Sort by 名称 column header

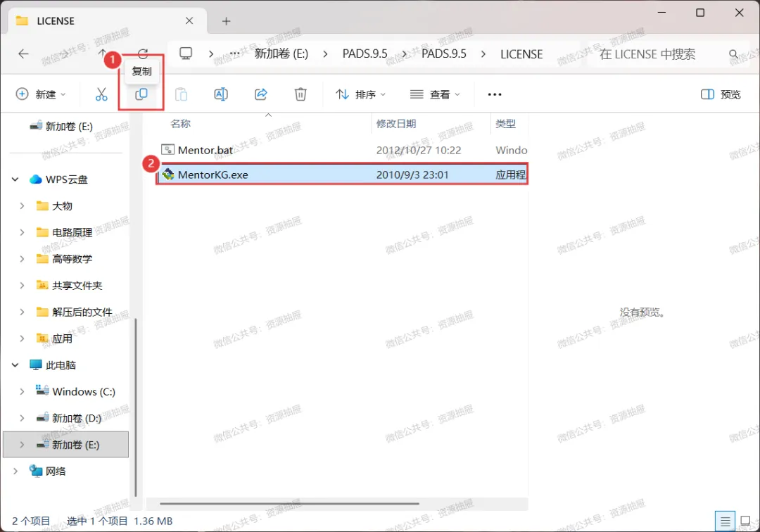[180, 124]
